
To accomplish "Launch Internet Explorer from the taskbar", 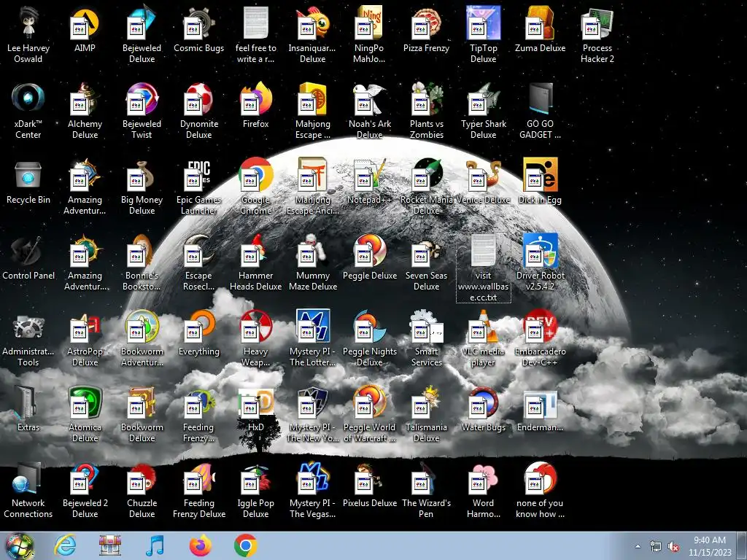I will pyautogui.click(x=65, y=545).
